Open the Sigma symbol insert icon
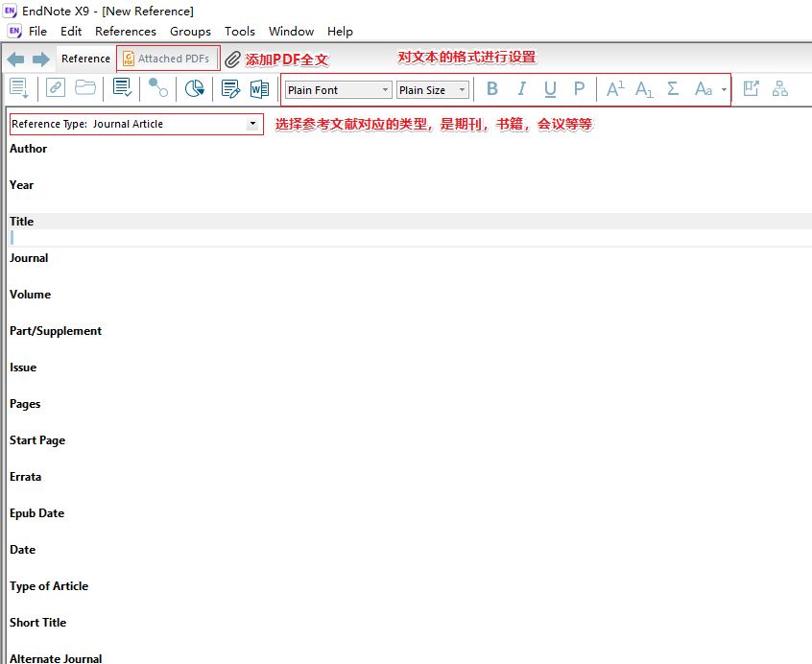 tap(673, 88)
